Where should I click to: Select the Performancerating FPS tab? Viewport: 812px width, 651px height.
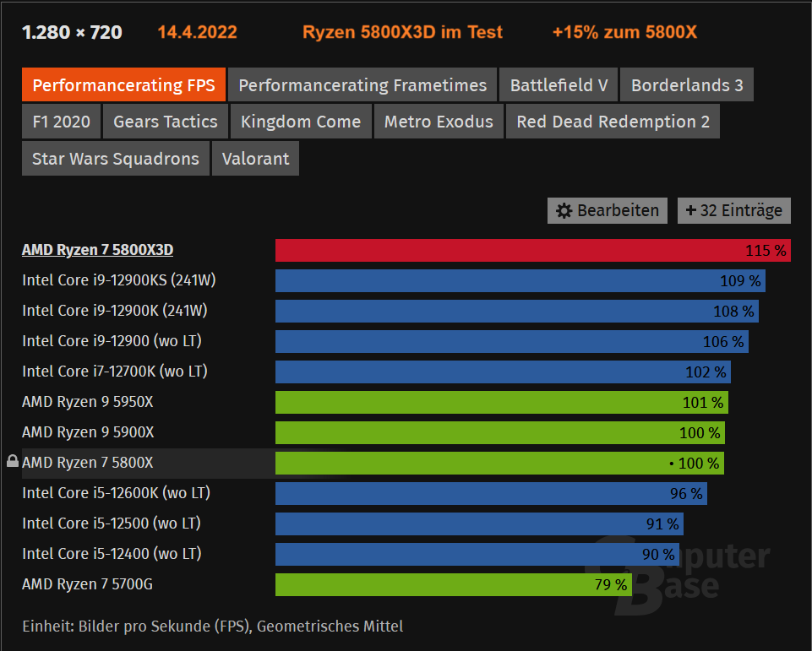pos(123,85)
